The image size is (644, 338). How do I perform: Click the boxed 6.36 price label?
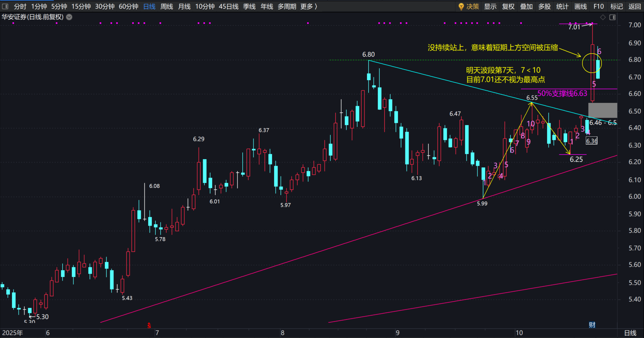[x=592, y=141]
